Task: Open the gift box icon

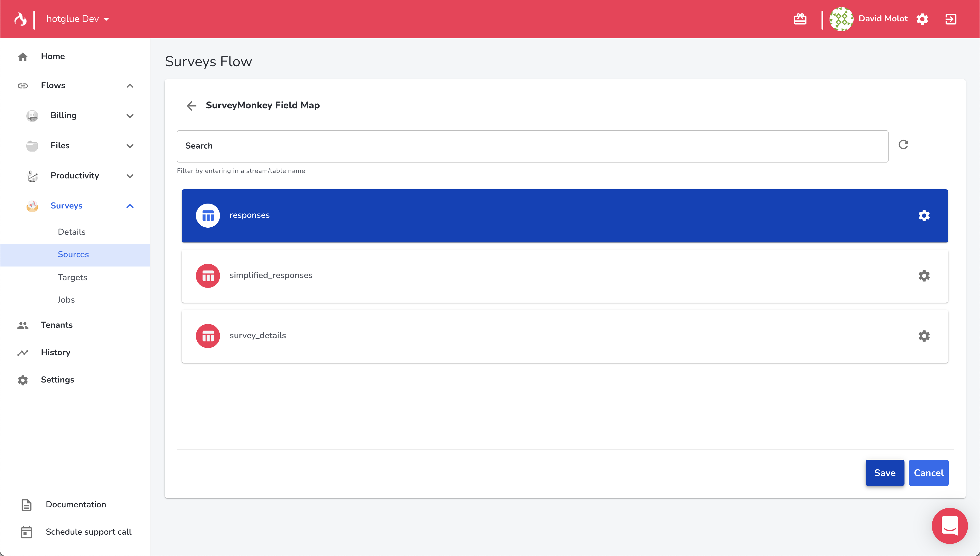Action: pyautogui.click(x=800, y=19)
